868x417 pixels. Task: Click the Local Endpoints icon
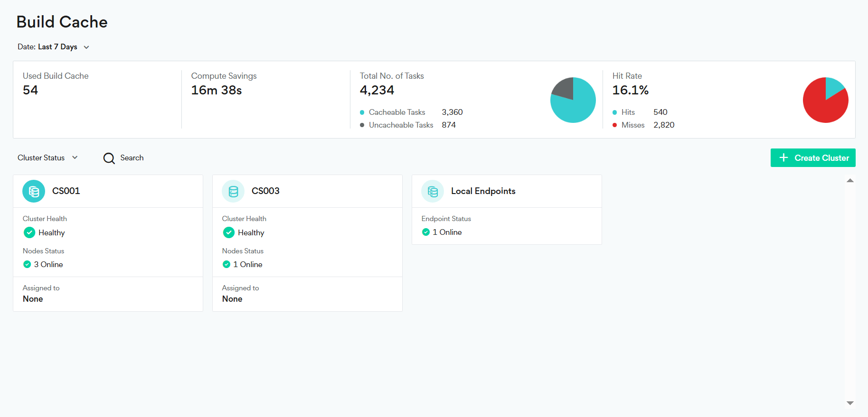(x=433, y=191)
